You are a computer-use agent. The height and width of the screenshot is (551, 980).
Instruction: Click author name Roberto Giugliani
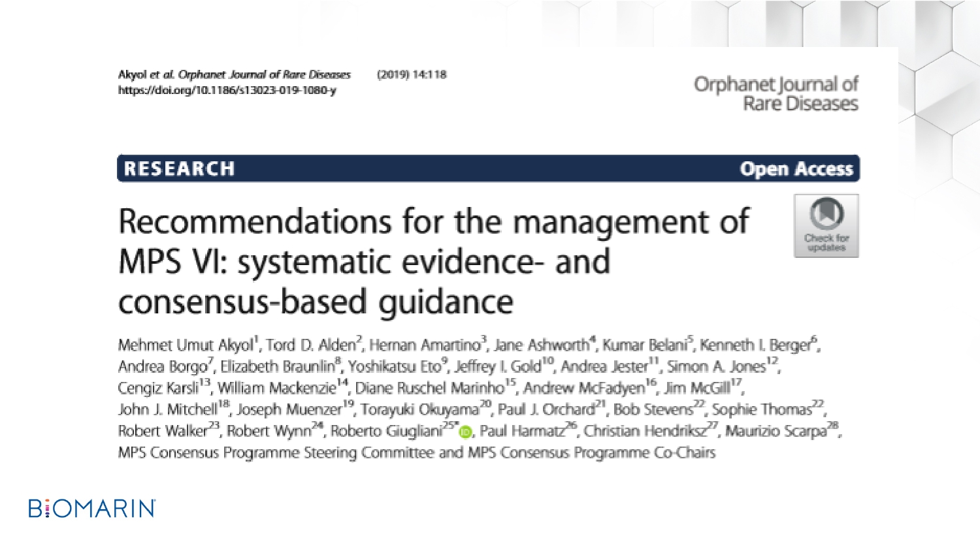[x=386, y=432]
